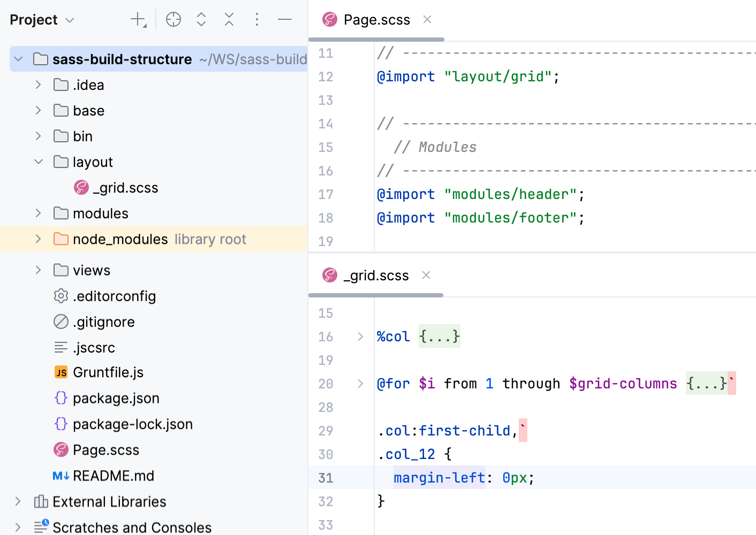The image size is (756, 535).
Task: Click the plus icon to add new item
Action: 136,19
